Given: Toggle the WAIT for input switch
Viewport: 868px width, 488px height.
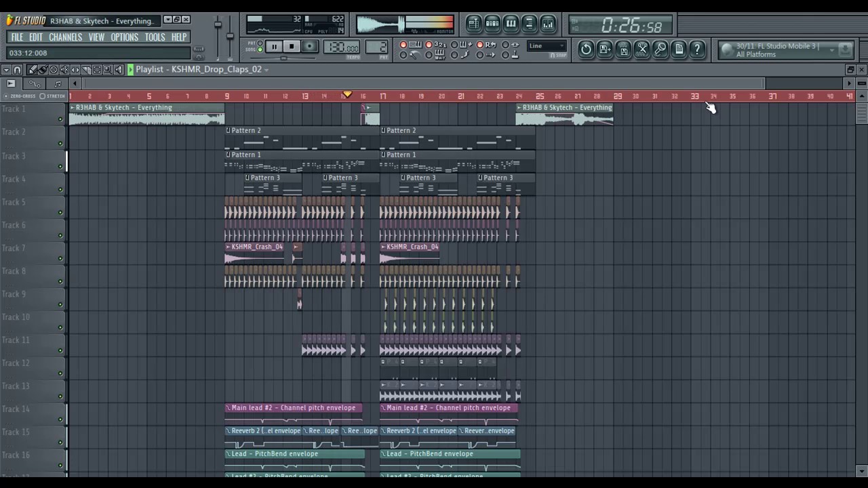Looking at the screenshot, I should tap(429, 55).
